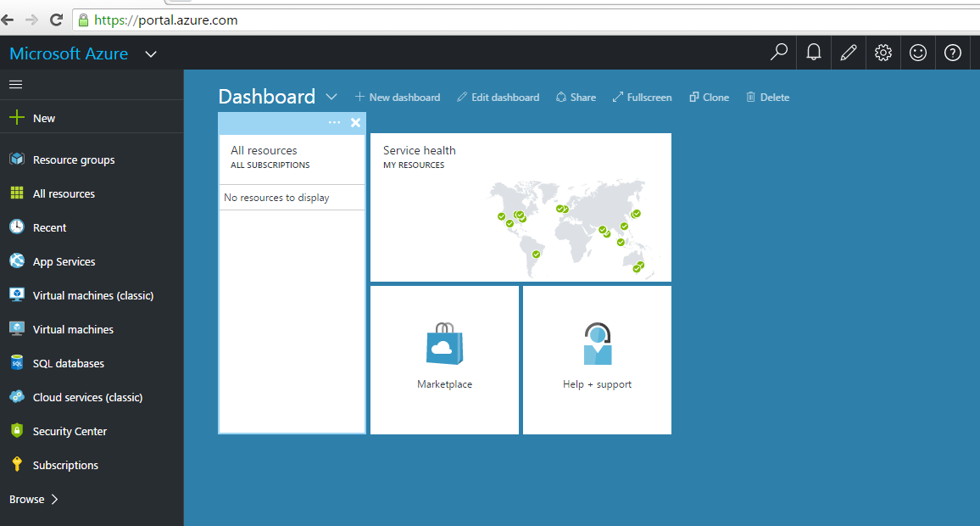Switch dashboard to Fullscreen
Image resolution: width=980 pixels, height=526 pixels.
(x=643, y=97)
